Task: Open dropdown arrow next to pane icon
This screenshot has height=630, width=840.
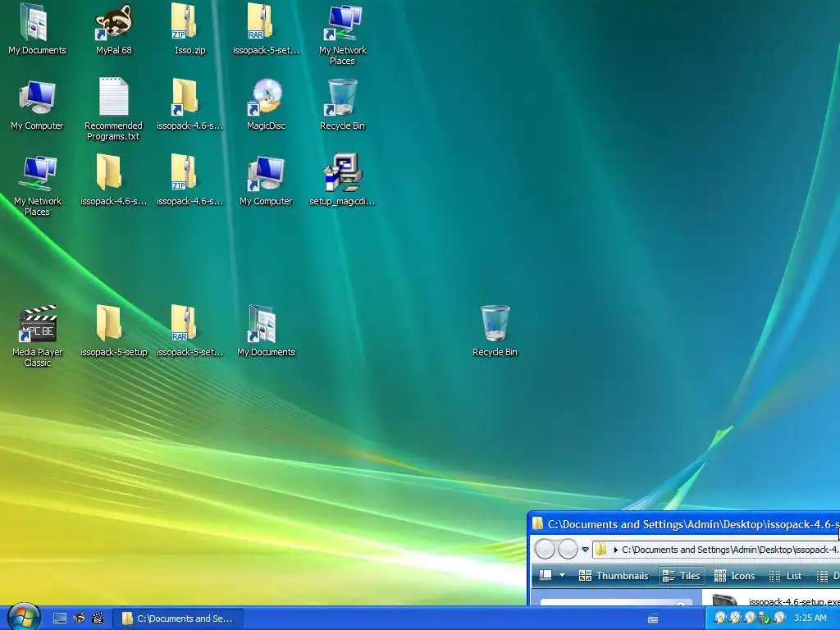Action: click(562, 575)
